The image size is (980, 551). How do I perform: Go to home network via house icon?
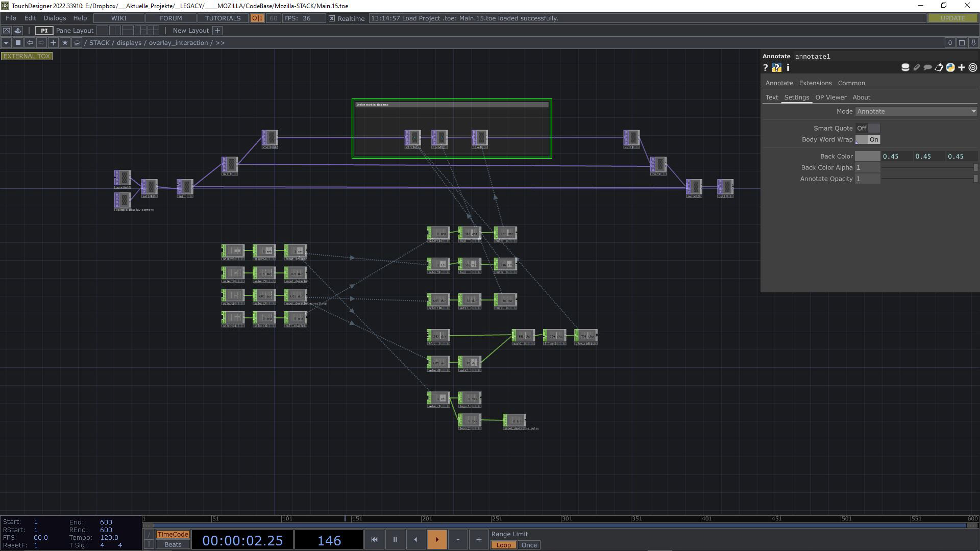77,43
